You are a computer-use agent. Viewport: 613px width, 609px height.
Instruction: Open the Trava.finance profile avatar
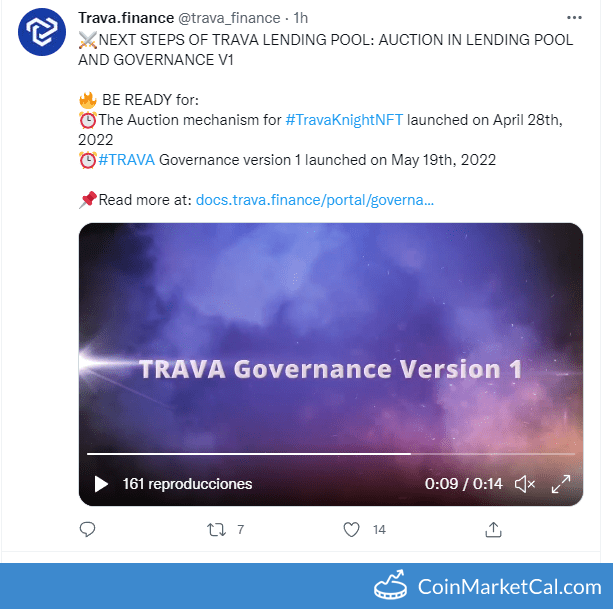[x=42, y=32]
